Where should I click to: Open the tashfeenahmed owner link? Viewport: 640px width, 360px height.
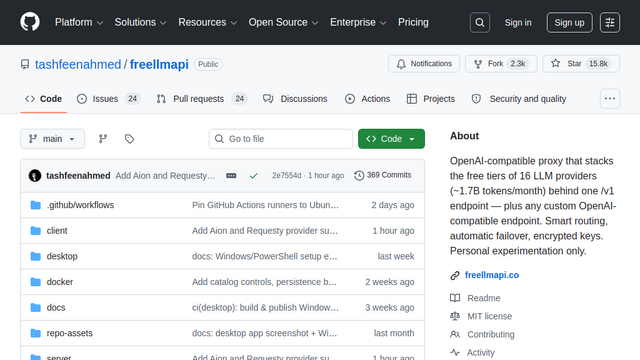coord(78,64)
